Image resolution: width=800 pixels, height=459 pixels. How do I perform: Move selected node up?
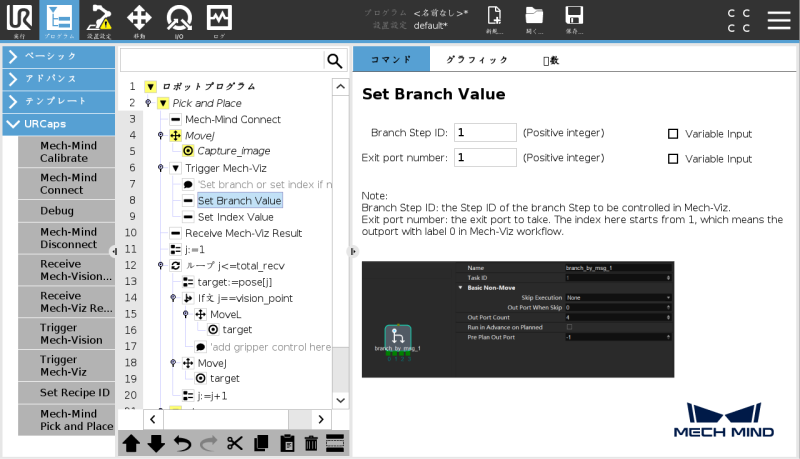[x=131, y=443]
